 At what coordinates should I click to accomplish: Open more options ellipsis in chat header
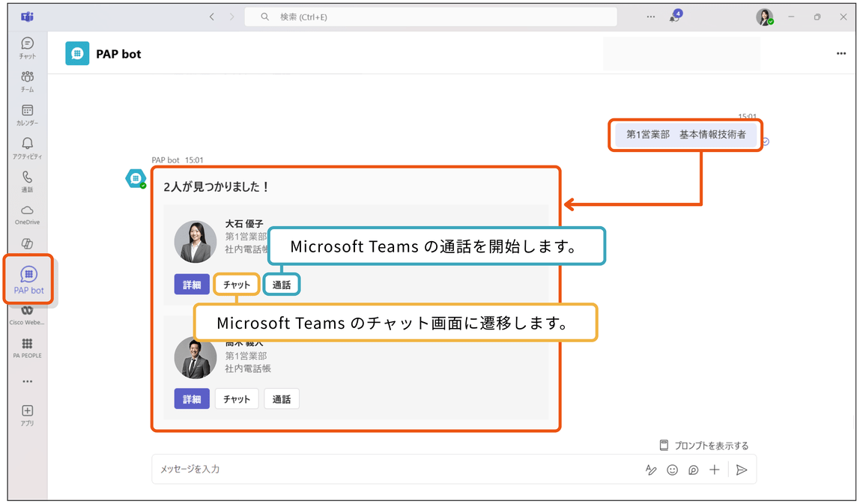coord(841,53)
